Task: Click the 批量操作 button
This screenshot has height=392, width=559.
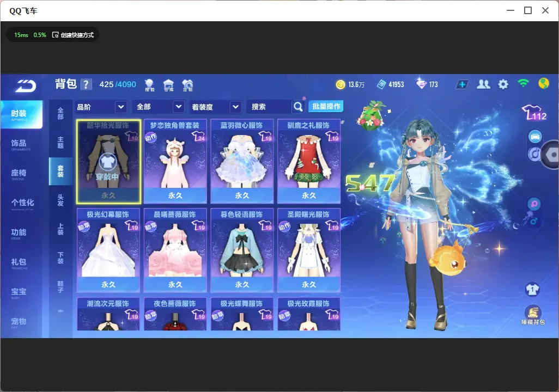Action: 326,107
